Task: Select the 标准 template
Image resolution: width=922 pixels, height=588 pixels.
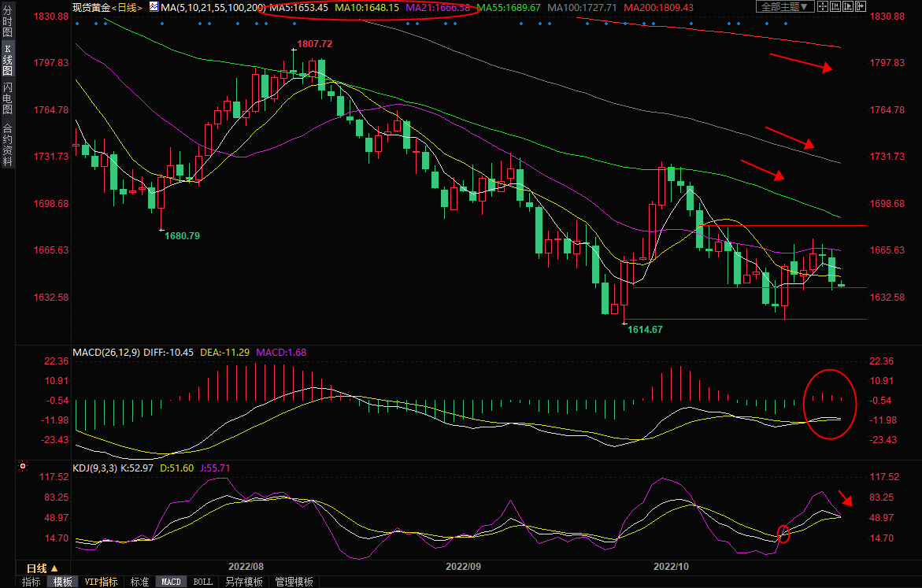Action: 139,582
